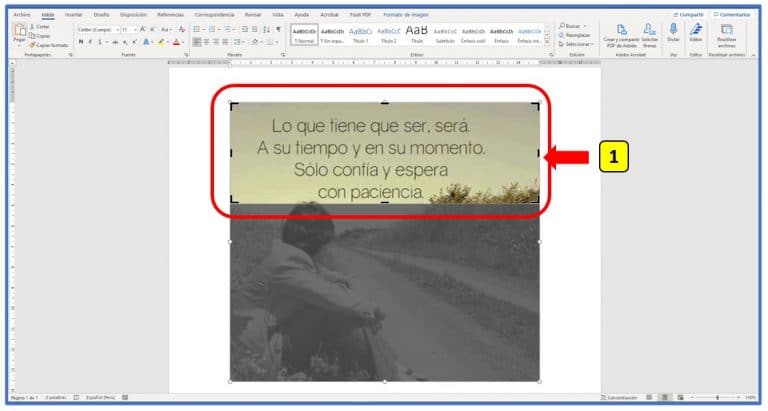Switch to read mode view in status bar
Screen dimensions: 768x411
[649, 398]
